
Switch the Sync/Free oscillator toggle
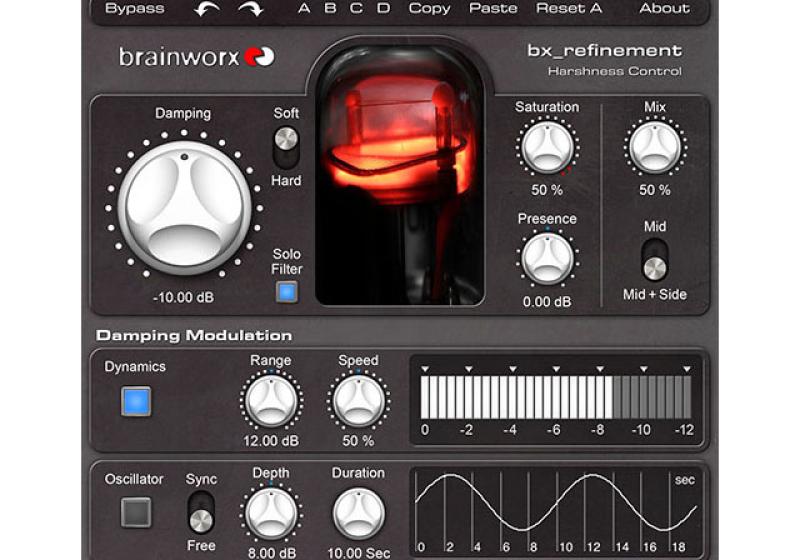[201, 513]
